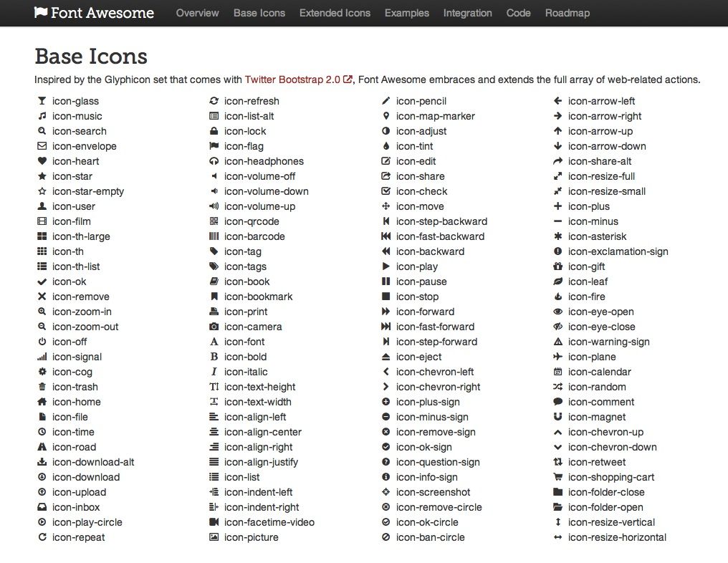
Task: Open the Extended Icons page
Action: point(335,13)
